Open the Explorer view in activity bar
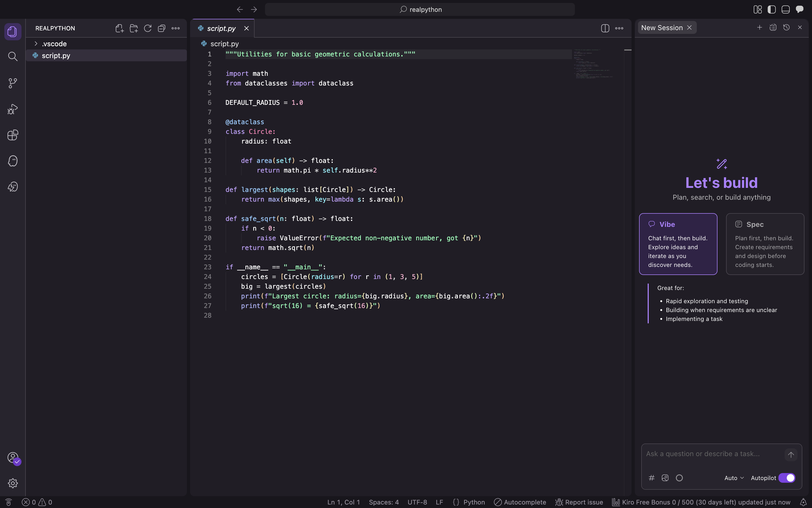Image resolution: width=812 pixels, height=508 pixels. point(13,32)
